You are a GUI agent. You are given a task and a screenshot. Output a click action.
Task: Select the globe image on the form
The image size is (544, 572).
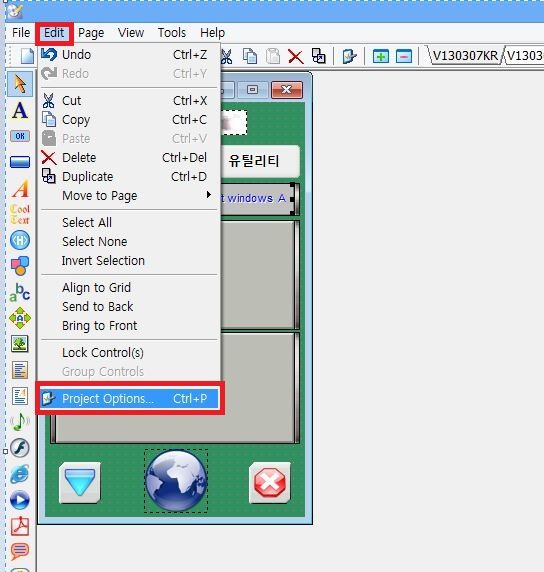coord(176,481)
